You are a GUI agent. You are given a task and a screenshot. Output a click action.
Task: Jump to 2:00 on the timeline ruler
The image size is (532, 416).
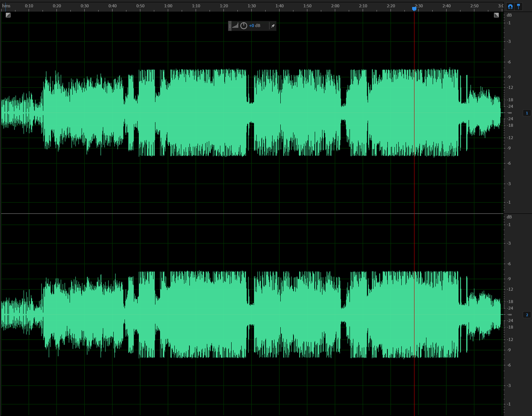coord(335,6)
